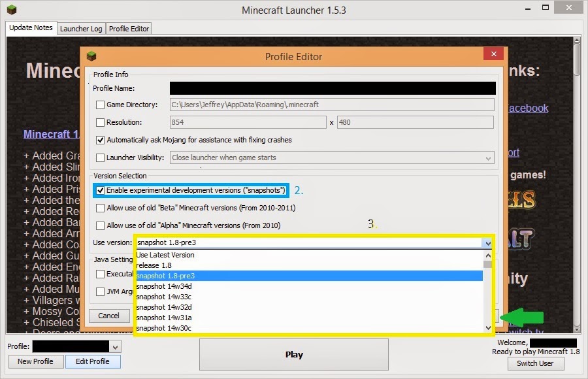588x379 pixels.
Task: Click scroll down arrow in version list
Action: pos(488,327)
